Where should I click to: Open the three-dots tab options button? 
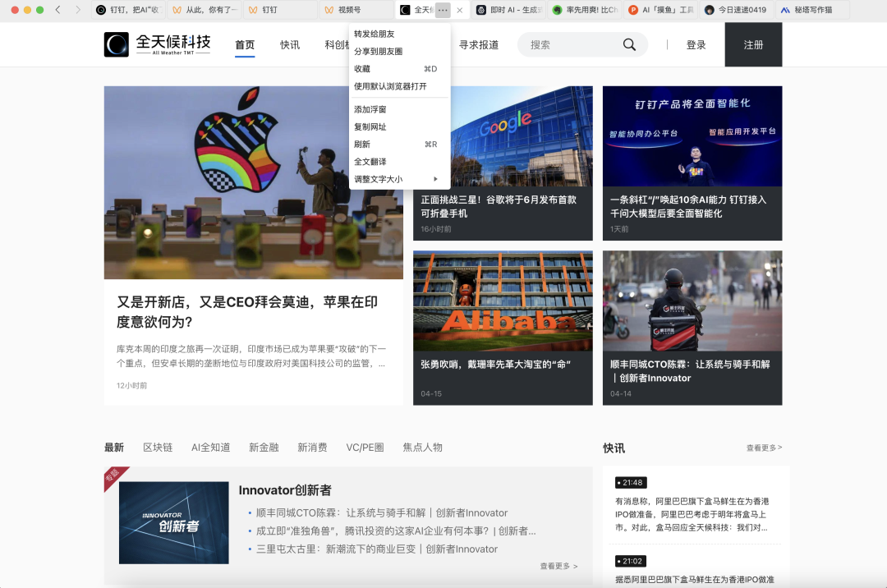(443, 10)
